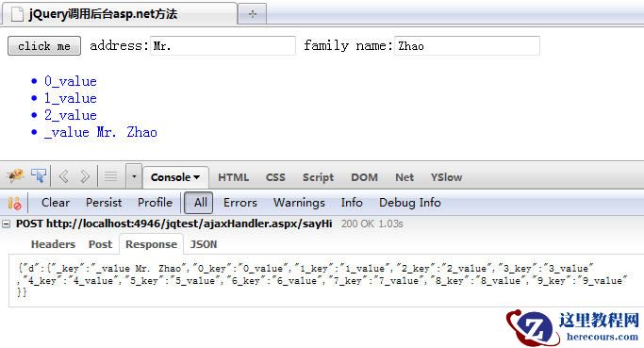This screenshot has width=644, height=348.
Task: Go forward with the right chevron icon
Action: (85, 176)
